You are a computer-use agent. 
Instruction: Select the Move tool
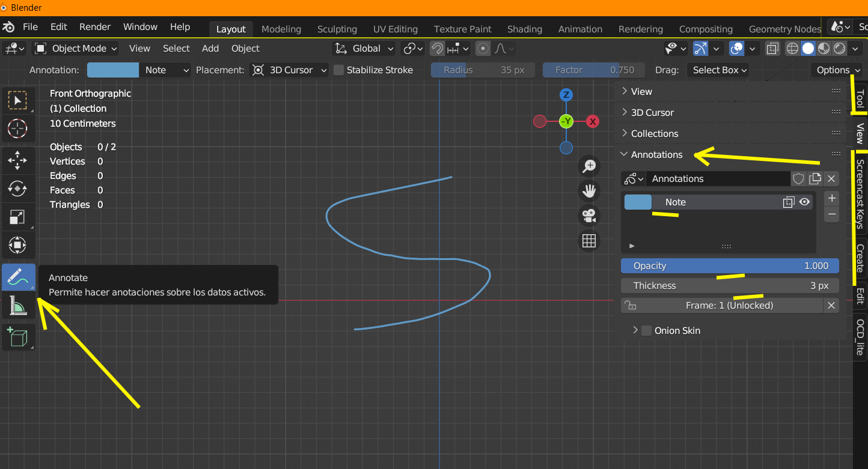tap(18, 160)
